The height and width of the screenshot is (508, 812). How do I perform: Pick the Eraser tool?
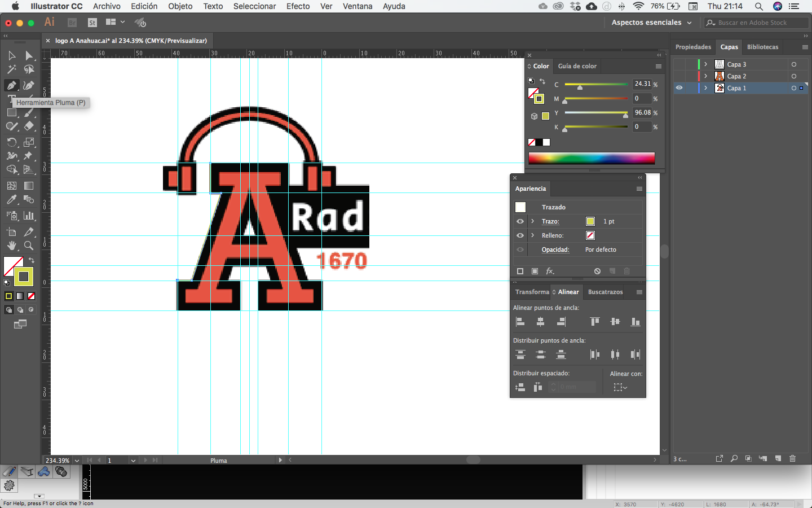click(29, 126)
